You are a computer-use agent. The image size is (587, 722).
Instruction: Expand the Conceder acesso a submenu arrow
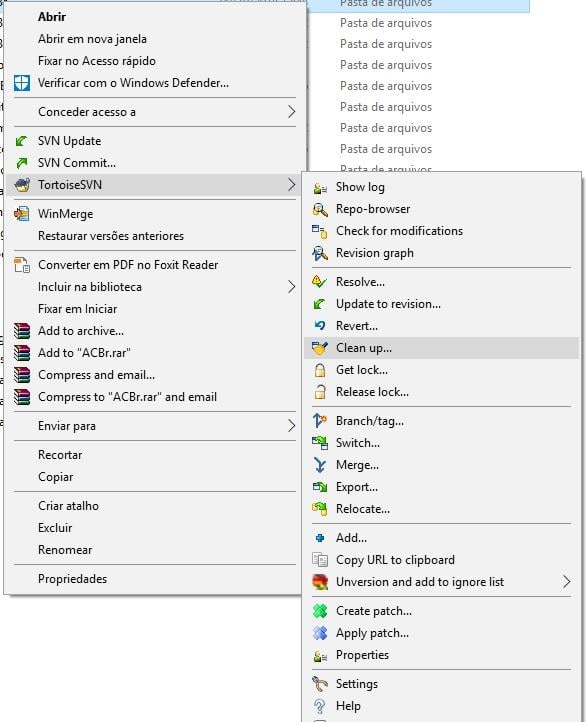pos(291,112)
